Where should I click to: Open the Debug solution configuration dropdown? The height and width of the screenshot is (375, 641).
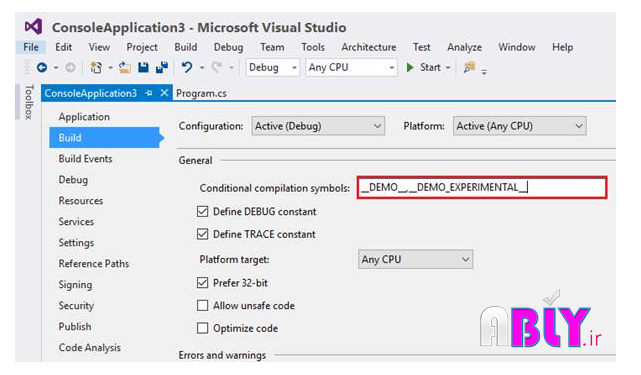point(273,67)
